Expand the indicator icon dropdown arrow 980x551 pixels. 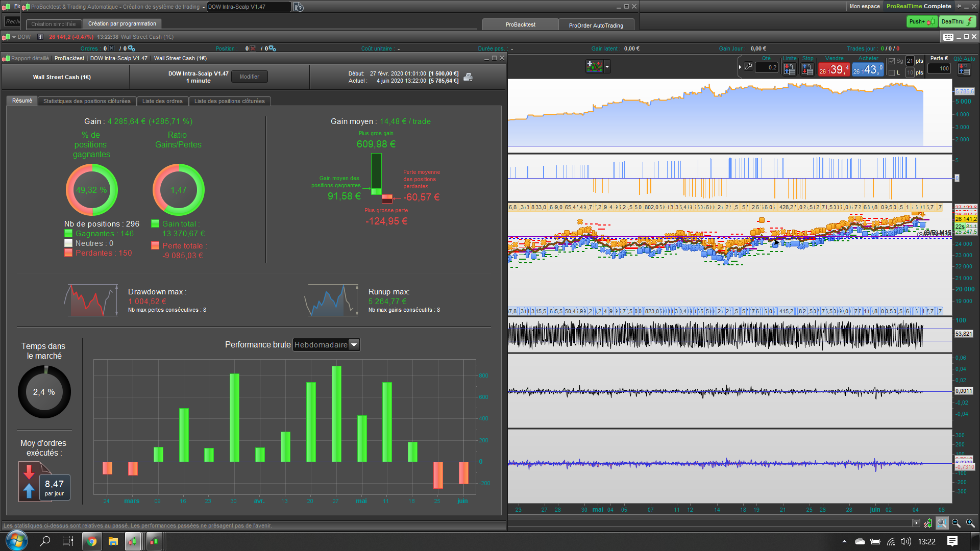pyautogui.click(x=607, y=66)
